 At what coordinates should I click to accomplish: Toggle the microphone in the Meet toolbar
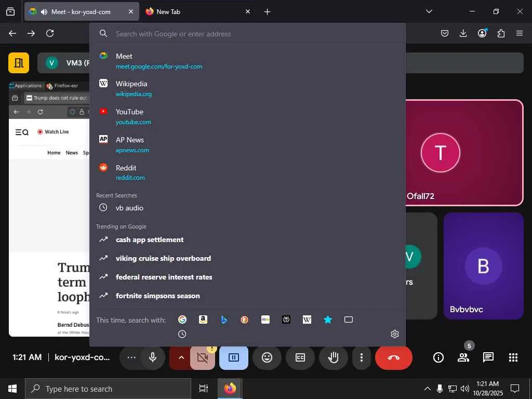coord(153,357)
